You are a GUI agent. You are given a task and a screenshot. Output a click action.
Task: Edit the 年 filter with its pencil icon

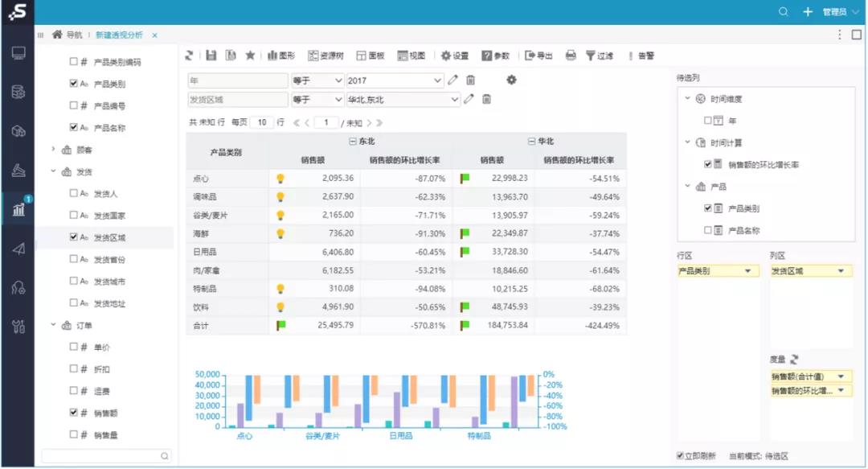[452, 80]
